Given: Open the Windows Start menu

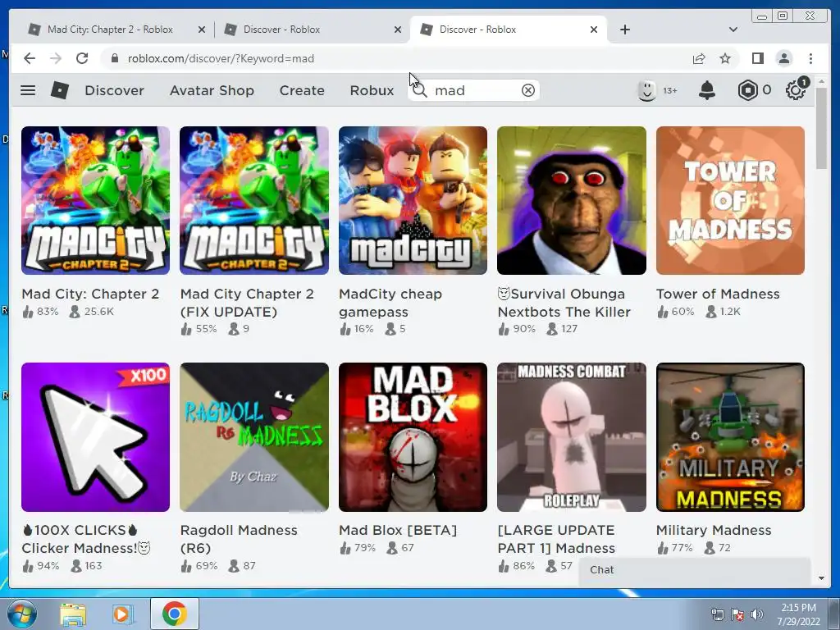Looking at the screenshot, I should pyautogui.click(x=22, y=614).
